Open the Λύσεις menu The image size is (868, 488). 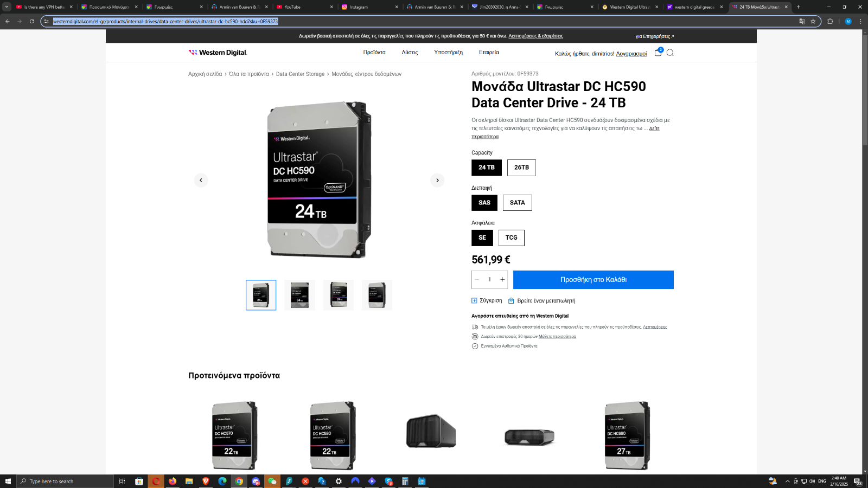(x=410, y=53)
